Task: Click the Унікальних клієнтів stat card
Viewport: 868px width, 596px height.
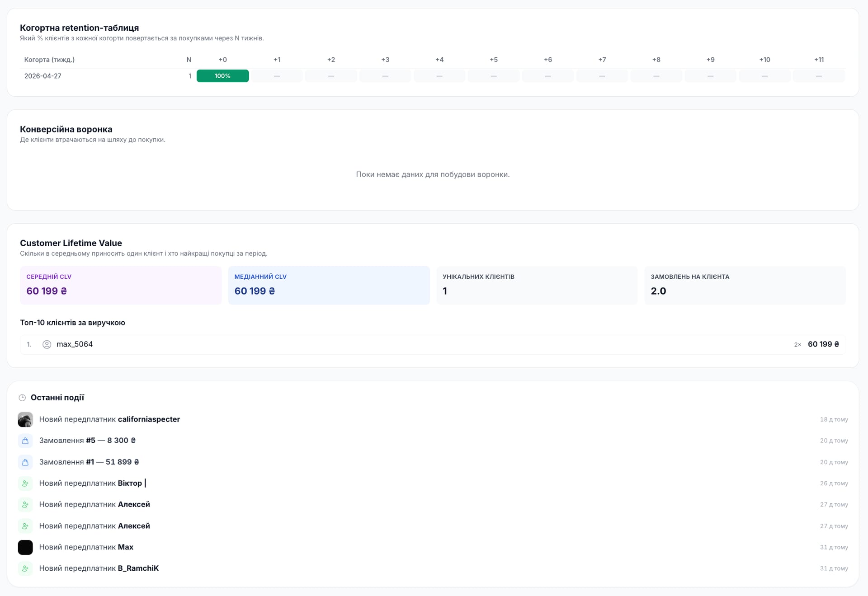Action: click(537, 285)
